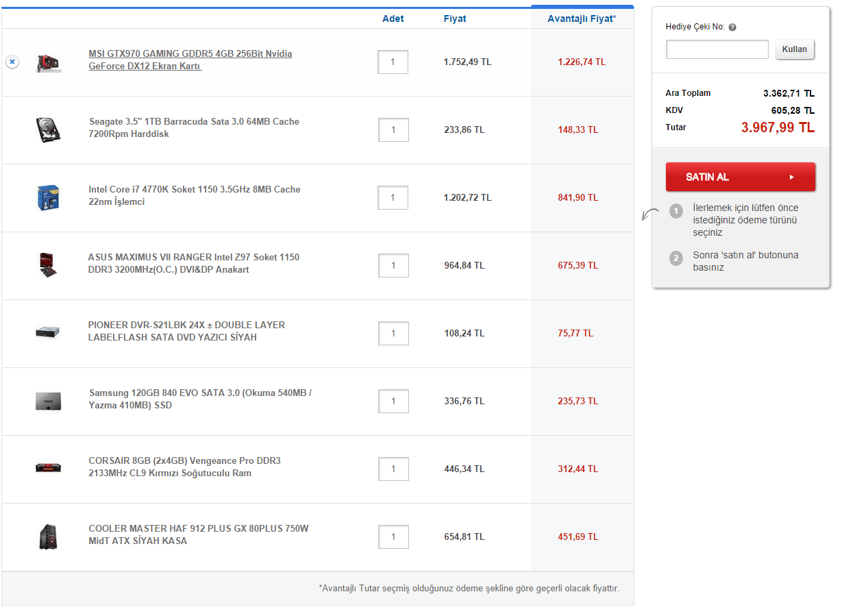Click price 654,81 TL
The width and height of the screenshot is (855, 616).
point(464,537)
